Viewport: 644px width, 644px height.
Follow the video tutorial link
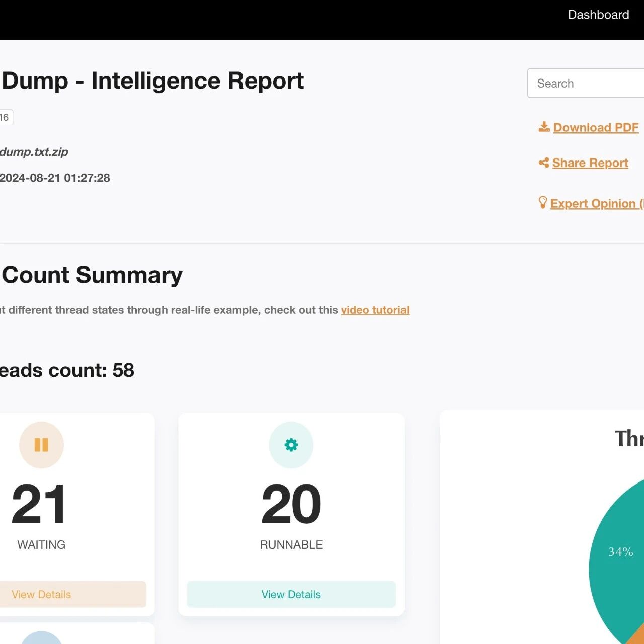pyautogui.click(x=375, y=310)
